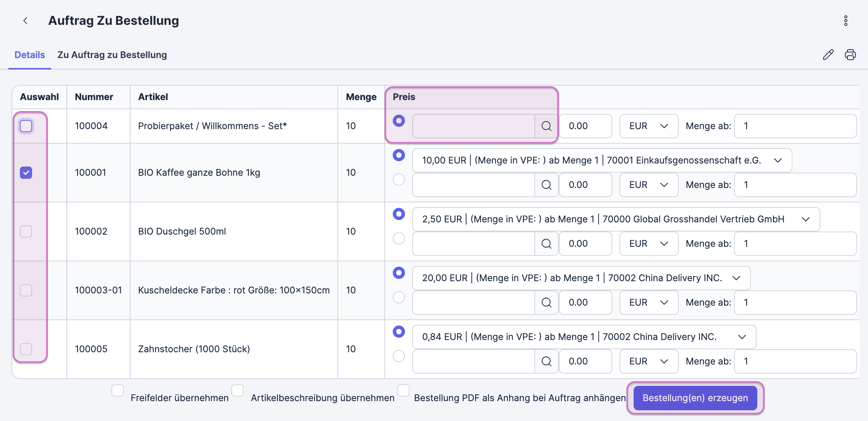
Task: Check the Probierpaket / Willkommens-Set checkbox
Action: 26,126
